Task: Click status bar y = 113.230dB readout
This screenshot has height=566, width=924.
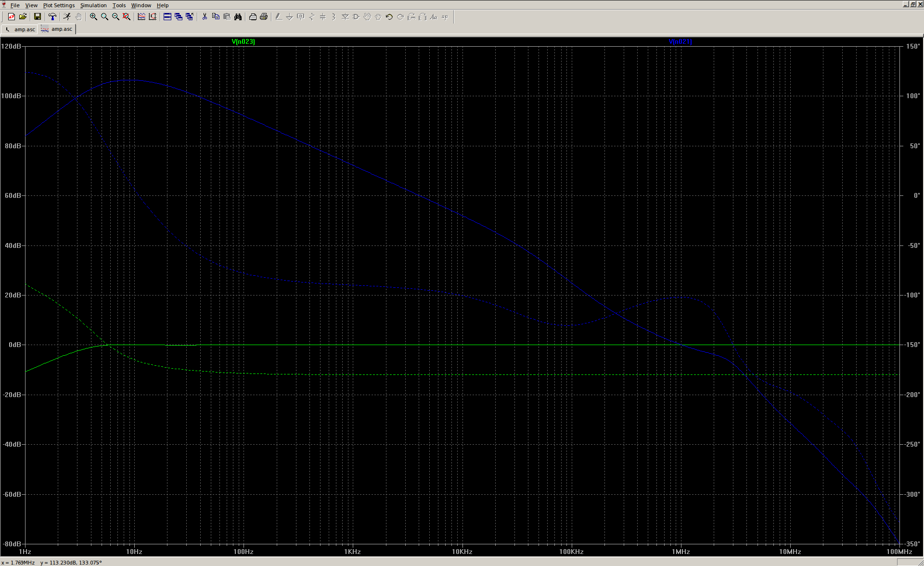Action: 71,563
